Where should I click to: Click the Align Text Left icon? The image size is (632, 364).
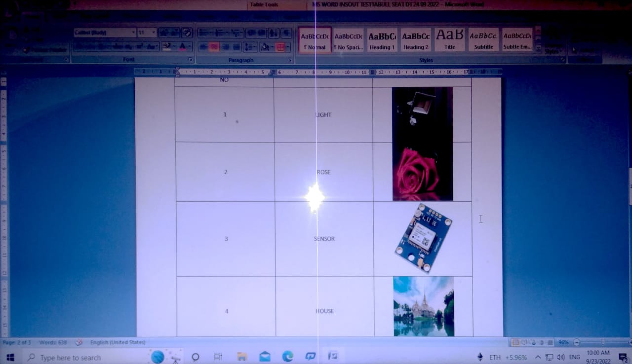coord(202,47)
